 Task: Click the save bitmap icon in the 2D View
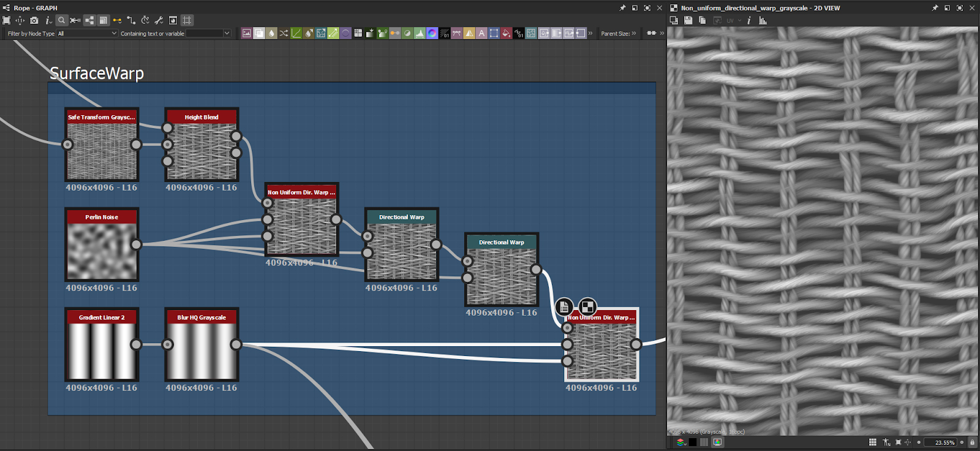(x=688, y=20)
